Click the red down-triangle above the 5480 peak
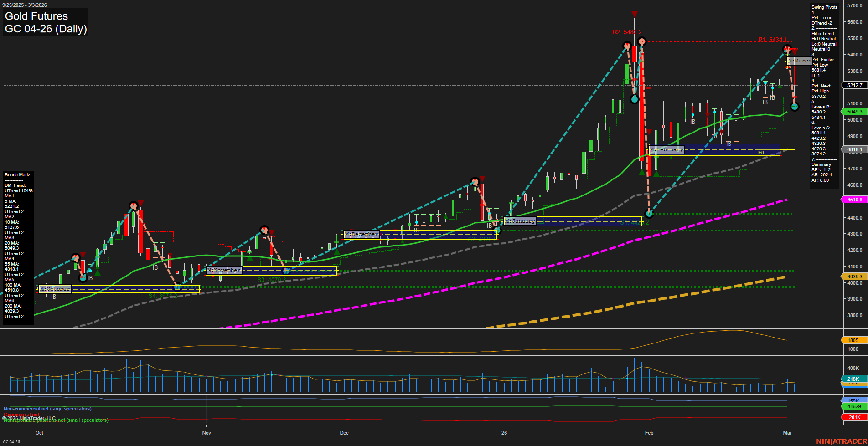The image size is (868, 446). [x=635, y=15]
